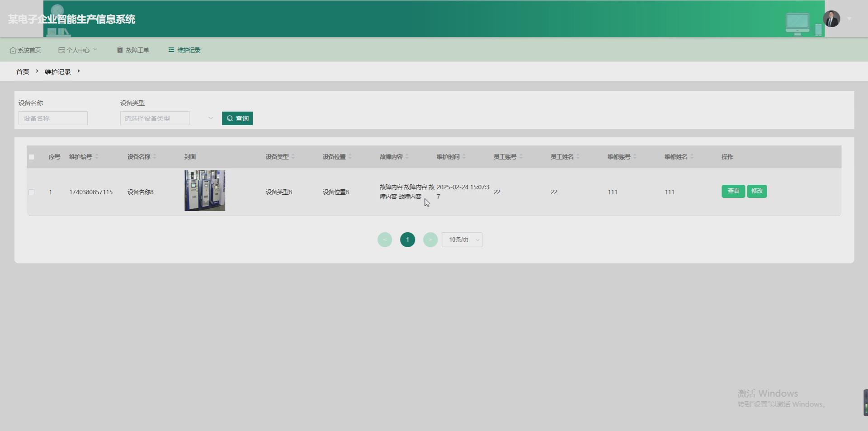Screen dimensions: 868x431
Task: Toggle the select-all checkbox in table header
Action: (31, 157)
